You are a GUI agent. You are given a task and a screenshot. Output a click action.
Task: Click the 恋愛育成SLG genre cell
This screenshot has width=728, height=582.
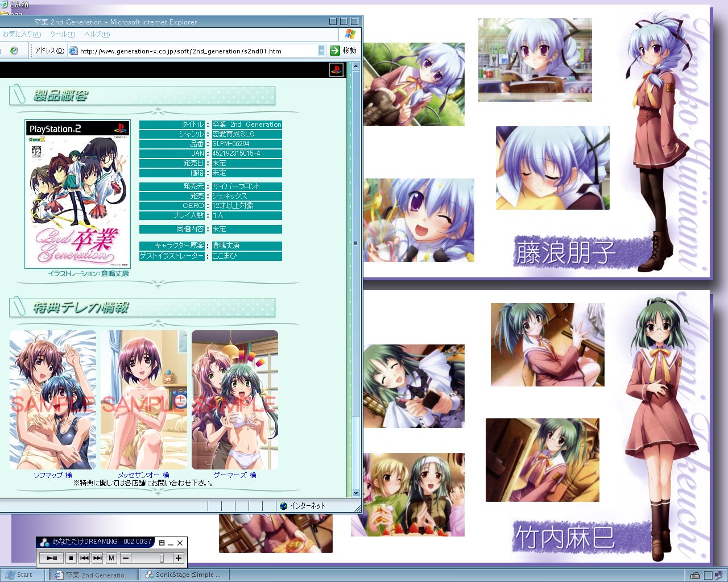[247, 134]
